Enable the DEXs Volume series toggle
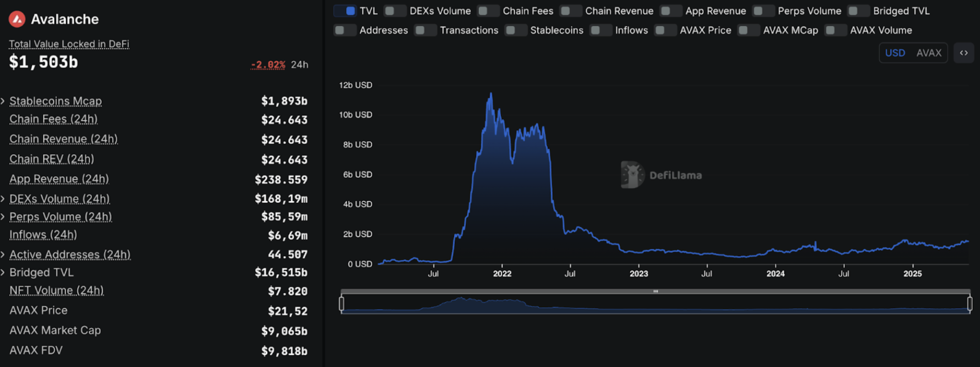The image size is (980, 367). (x=395, y=11)
